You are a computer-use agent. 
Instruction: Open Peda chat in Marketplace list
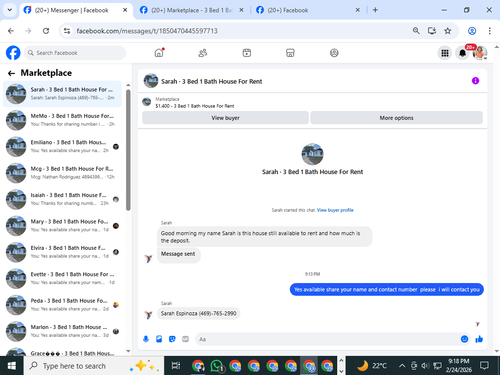(62, 304)
